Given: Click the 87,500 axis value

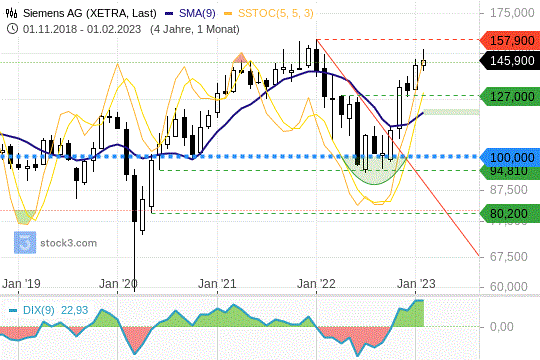Looking at the screenshot, I should [x=509, y=189].
